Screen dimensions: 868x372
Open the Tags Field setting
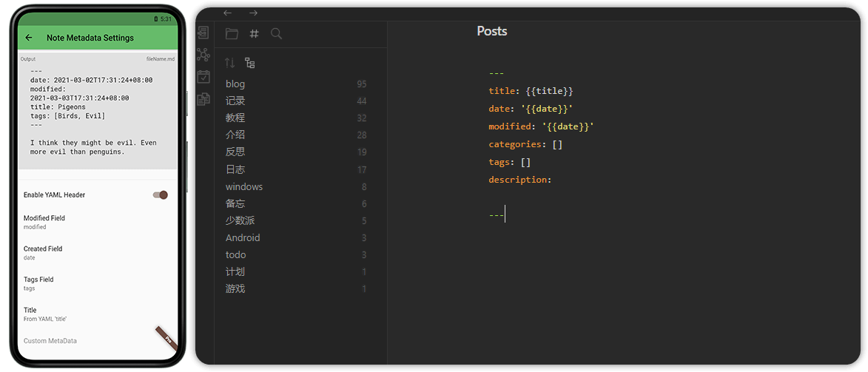coord(38,283)
